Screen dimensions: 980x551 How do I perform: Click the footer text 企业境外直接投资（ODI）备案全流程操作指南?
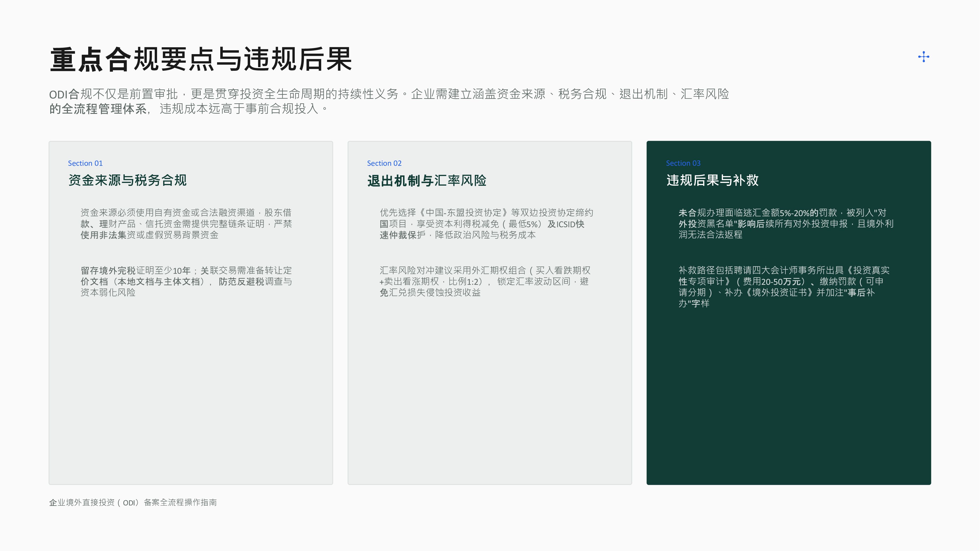133,502
